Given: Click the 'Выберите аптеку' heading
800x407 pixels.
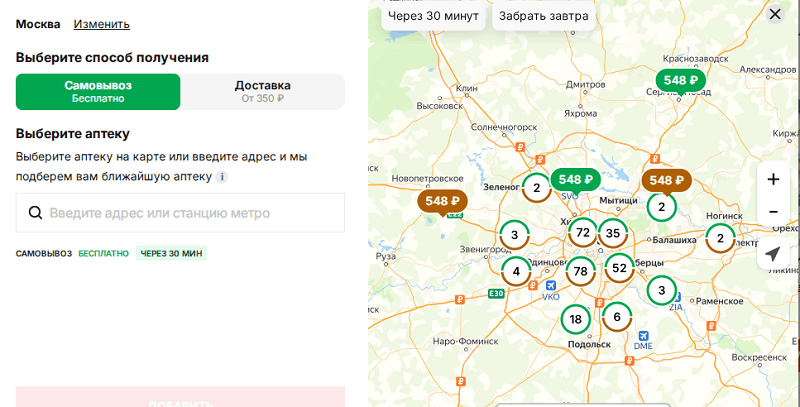Looking at the screenshot, I should point(72,134).
